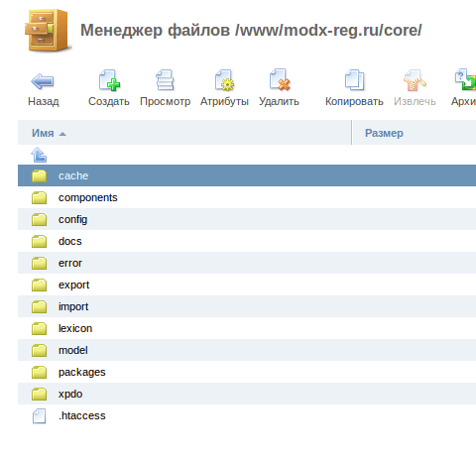
Task: Click the Копировать copy icon
Action: (354, 80)
